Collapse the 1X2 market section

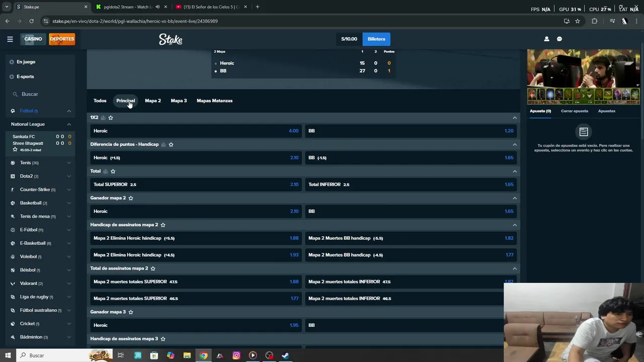click(x=514, y=118)
